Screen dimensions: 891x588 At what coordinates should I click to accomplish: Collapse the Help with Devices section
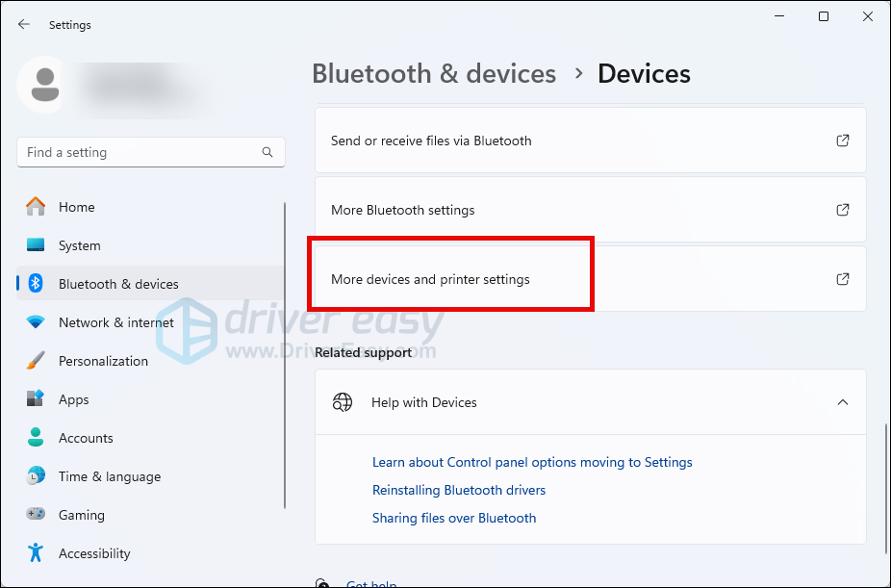(x=842, y=402)
